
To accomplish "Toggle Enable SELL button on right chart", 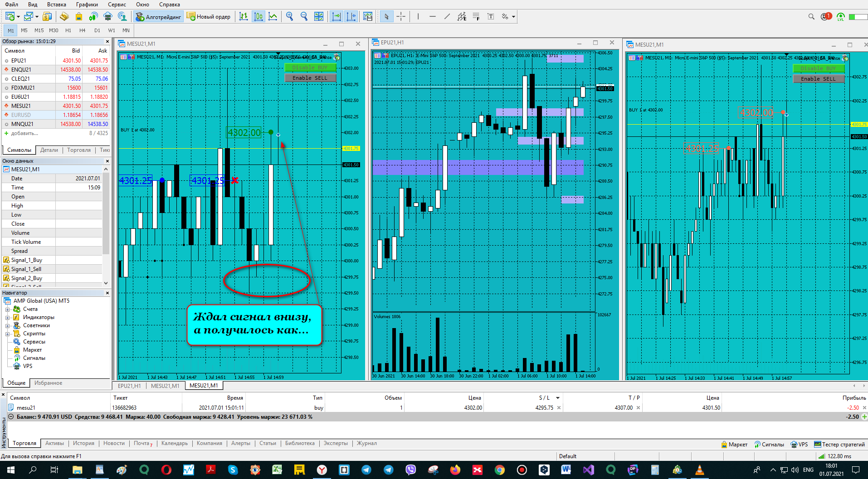I will [819, 79].
